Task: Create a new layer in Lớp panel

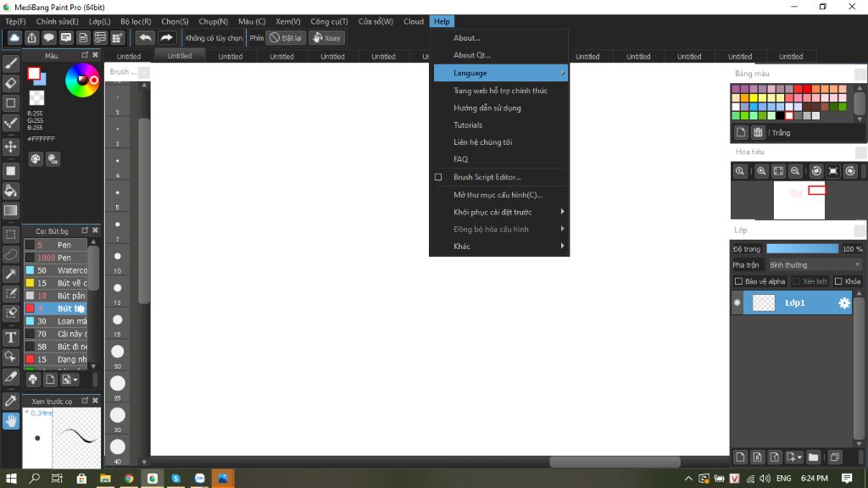Action: [x=740, y=457]
